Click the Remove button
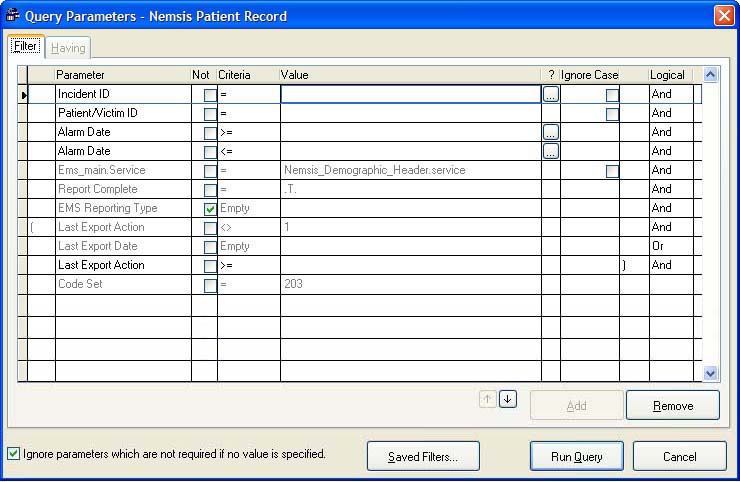Viewport: 740px width, 482px height. tap(673, 406)
